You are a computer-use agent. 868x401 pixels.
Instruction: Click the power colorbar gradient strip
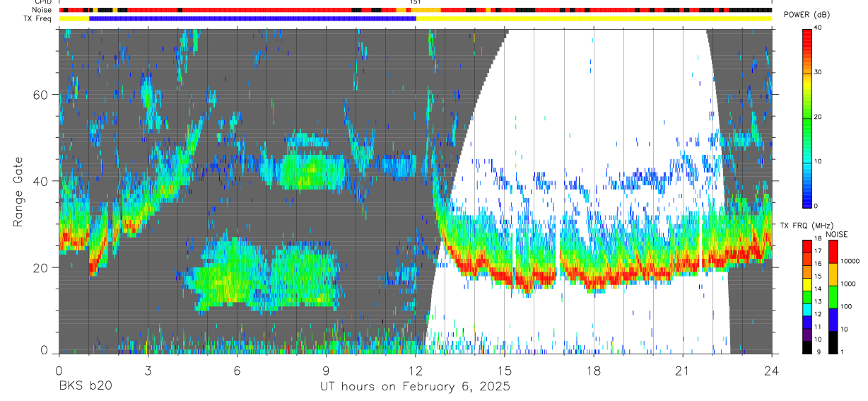807,117
